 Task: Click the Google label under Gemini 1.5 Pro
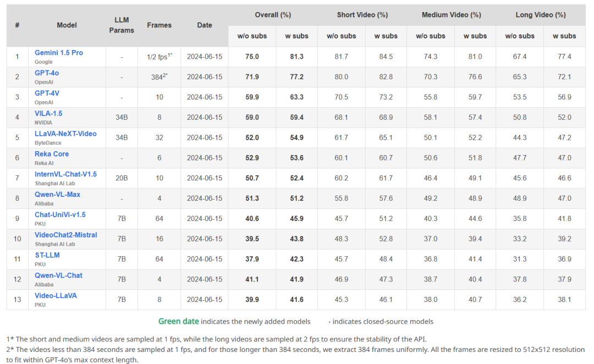pyautogui.click(x=43, y=62)
